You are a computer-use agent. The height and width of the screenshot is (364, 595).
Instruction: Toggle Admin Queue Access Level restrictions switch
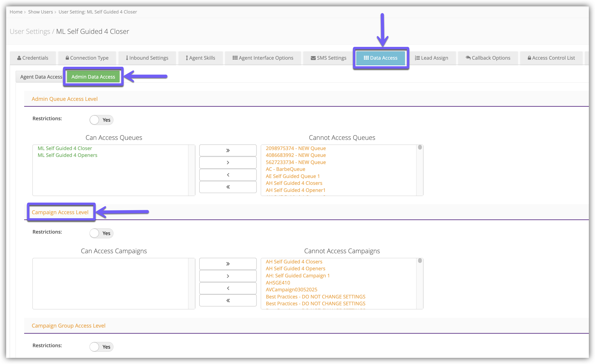[x=101, y=120]
